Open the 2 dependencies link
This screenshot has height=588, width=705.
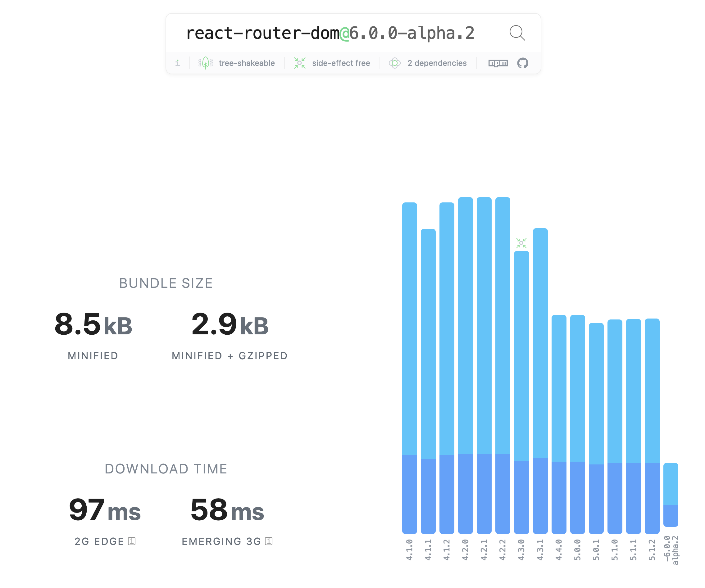coord(437,63)
